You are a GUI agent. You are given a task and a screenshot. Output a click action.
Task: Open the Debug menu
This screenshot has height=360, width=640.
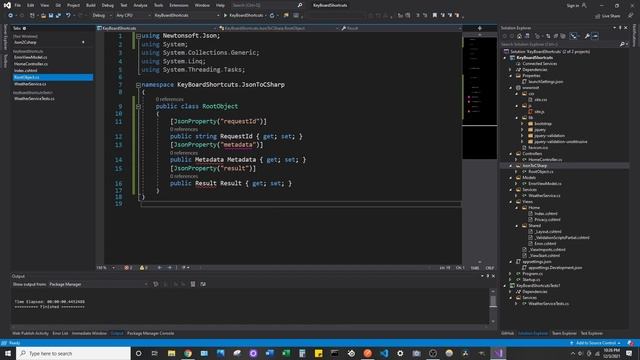pos(108,5)
